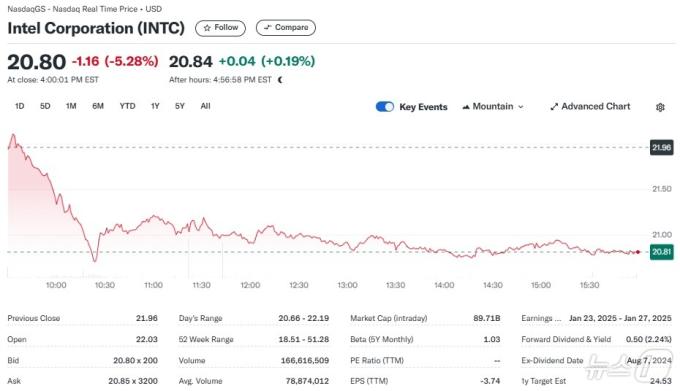Click the EPS (TTM) value -3.74
This screenshot has height=391, width=680.
pos(490,381)
